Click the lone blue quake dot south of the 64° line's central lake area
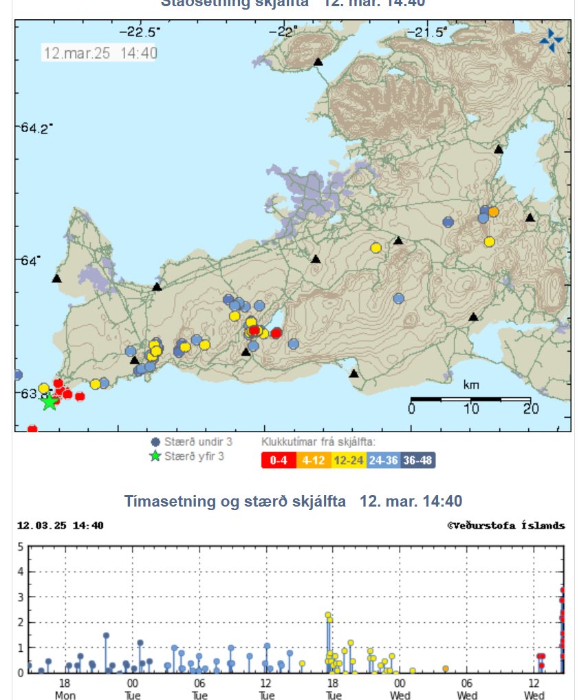Viewport: 588px width, 700px height. (399, 298)
